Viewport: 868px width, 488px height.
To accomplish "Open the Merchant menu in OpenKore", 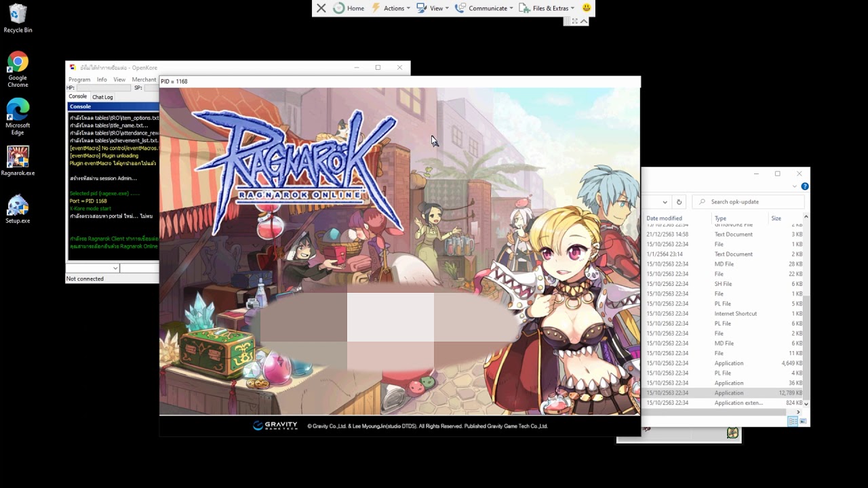I will pyautogui.click(x=144, y=79).
